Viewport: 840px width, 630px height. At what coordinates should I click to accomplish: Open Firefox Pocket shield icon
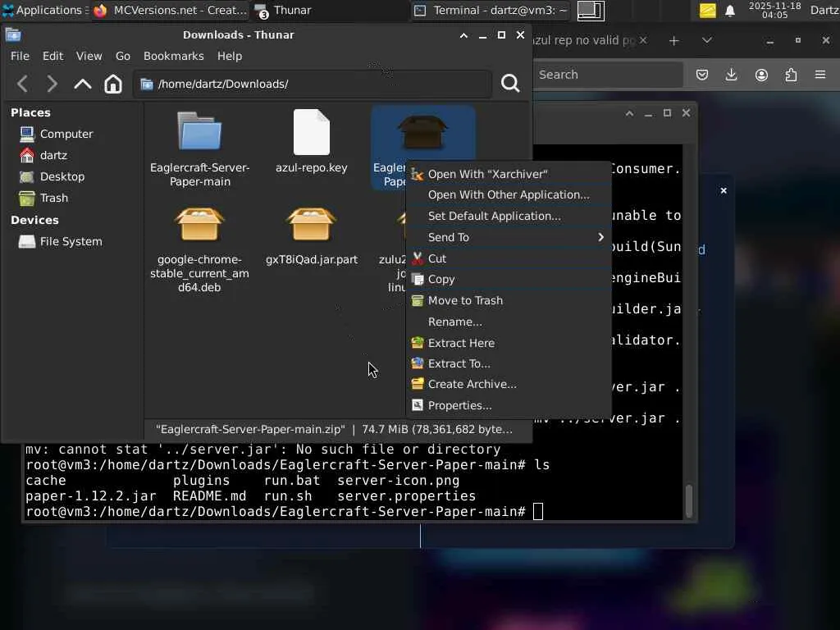point(702,75)
